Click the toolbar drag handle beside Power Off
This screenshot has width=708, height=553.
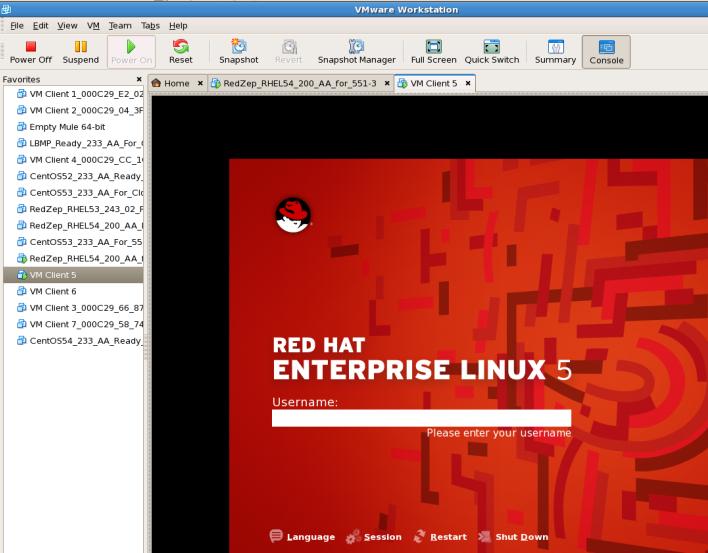tap(3, 52)
